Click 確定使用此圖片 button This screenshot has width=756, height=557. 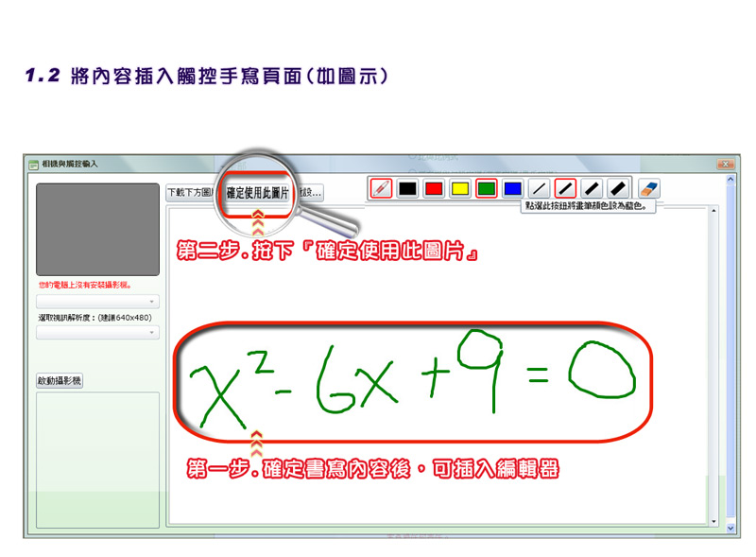tap(257, 193)
